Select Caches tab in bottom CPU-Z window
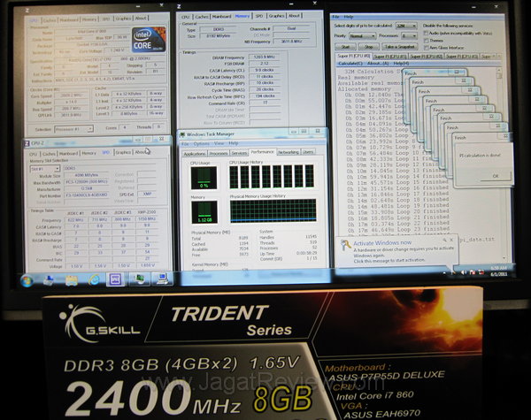The height and width of the screenshot is (420, 531). pos(49,154)
